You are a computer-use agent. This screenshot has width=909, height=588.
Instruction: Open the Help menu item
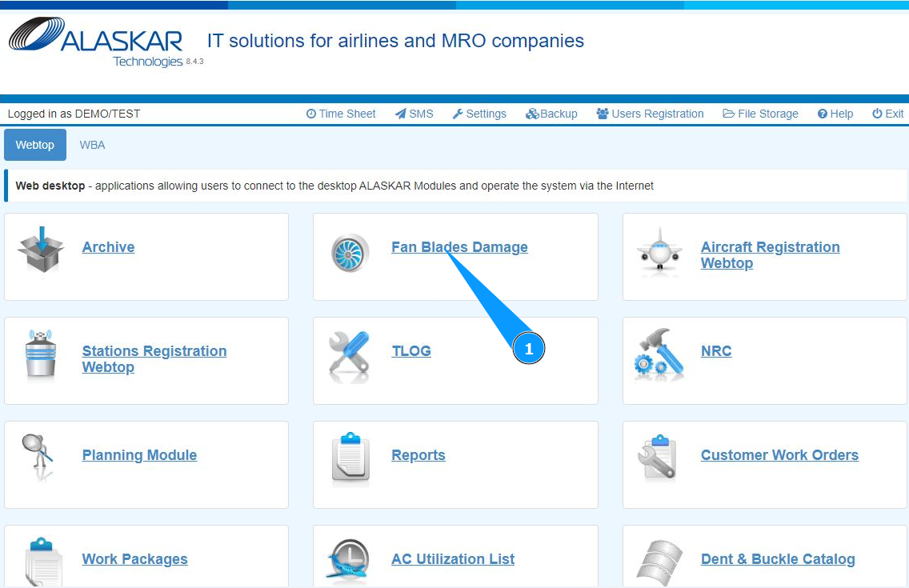tap(835, 114)
